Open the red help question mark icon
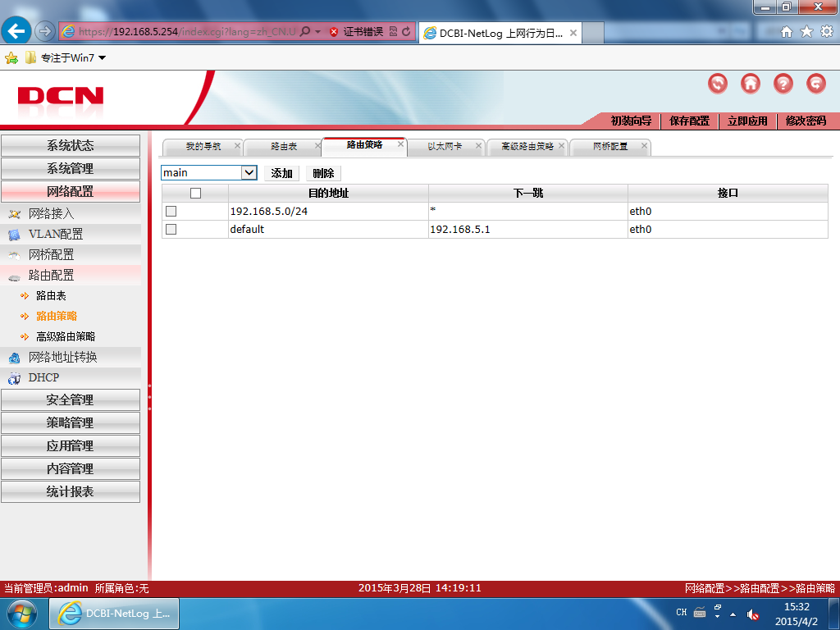Screen dimensions: 840x630 [x=783, y=84]
